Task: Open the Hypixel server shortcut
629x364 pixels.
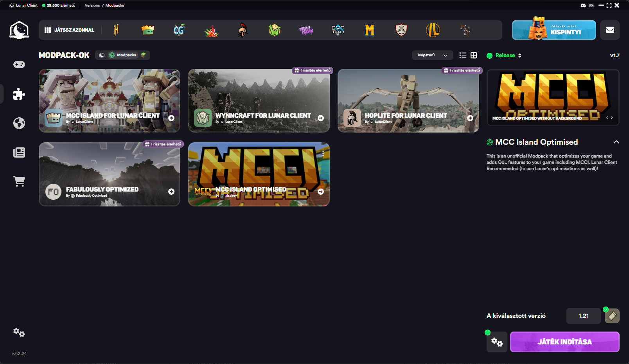Action: click(x=116, y=30)
